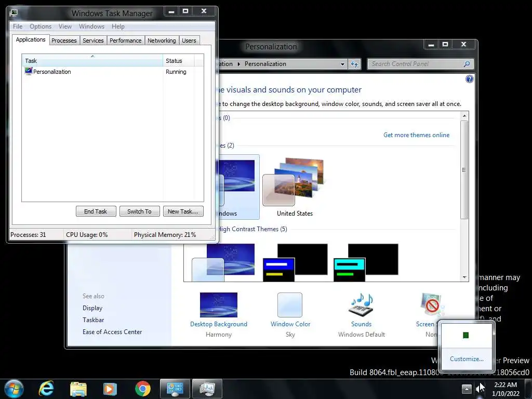Open Task Manager Options menu
This screenshot has height=399, width=532.
41,26
